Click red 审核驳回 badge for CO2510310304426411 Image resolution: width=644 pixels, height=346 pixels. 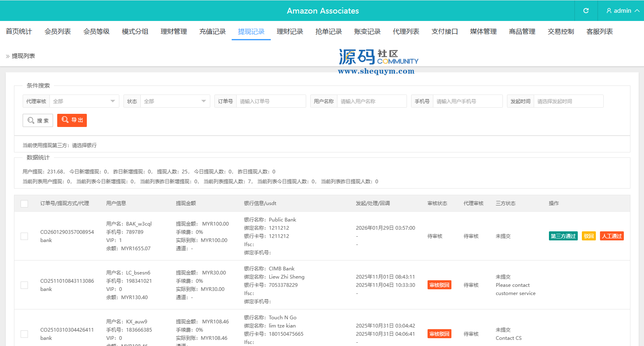pos(439,334)
